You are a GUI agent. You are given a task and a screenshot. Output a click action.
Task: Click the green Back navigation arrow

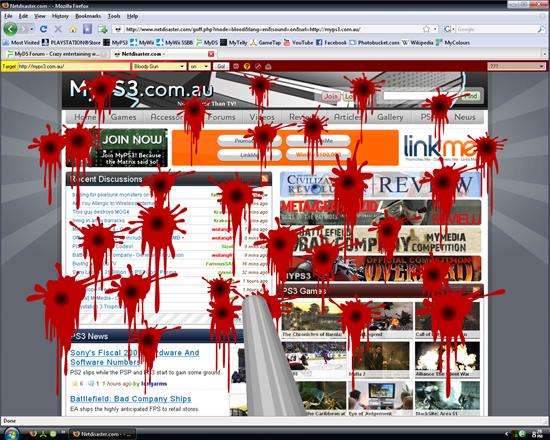tap(10, 29)
